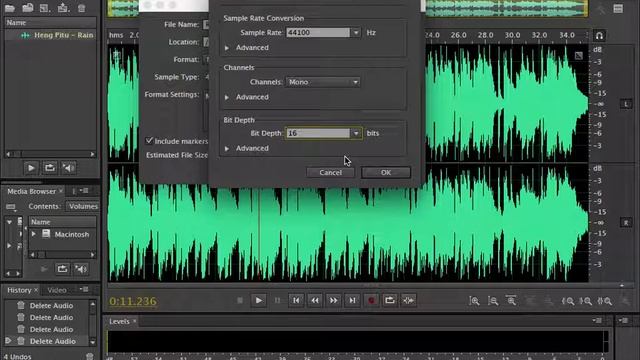640x360 pixels.
Task: Switch to the Media Browser tab
Action: tap(31, 191)
